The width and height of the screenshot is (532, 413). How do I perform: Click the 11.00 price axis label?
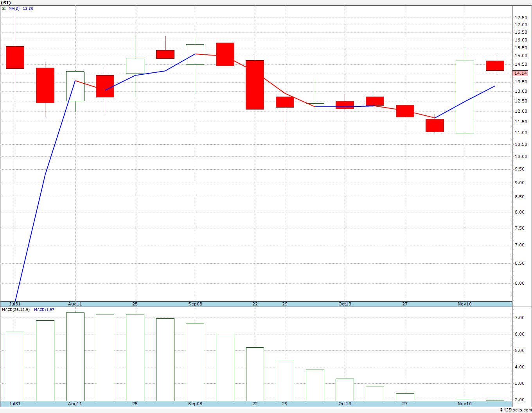(521, 133)
